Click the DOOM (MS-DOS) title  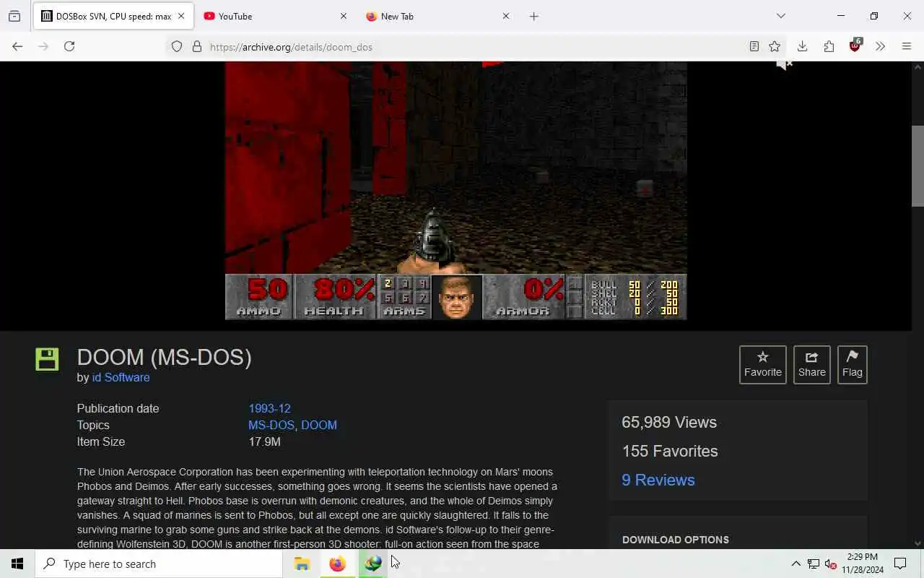click(165, 357)
